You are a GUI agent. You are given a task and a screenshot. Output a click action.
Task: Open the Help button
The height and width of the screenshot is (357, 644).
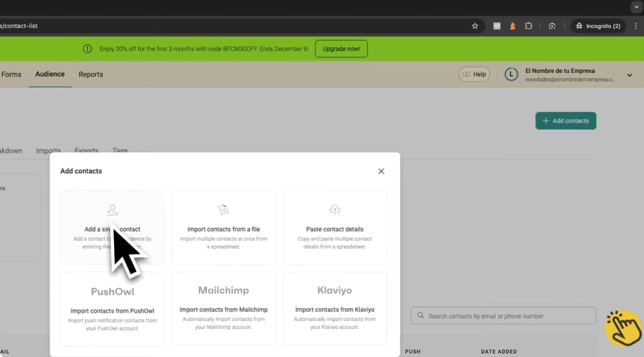tap(475, 74)
